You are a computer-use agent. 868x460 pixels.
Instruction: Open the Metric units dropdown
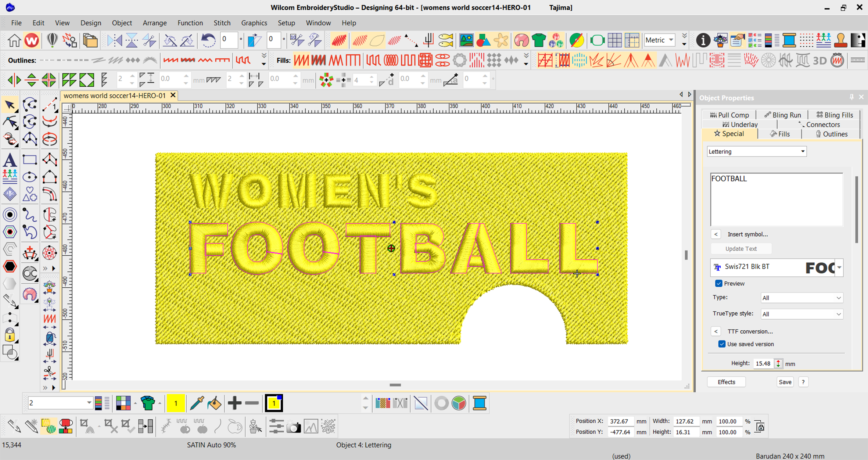671,40
